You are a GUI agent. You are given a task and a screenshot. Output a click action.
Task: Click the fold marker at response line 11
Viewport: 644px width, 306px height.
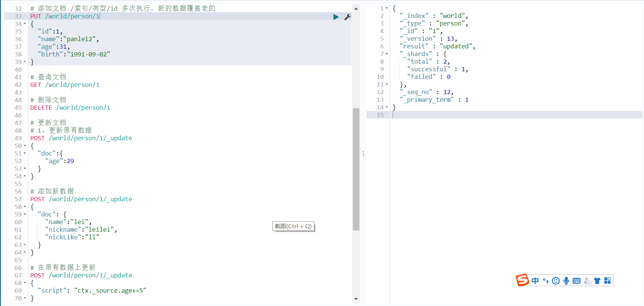(x=387, y=84)
